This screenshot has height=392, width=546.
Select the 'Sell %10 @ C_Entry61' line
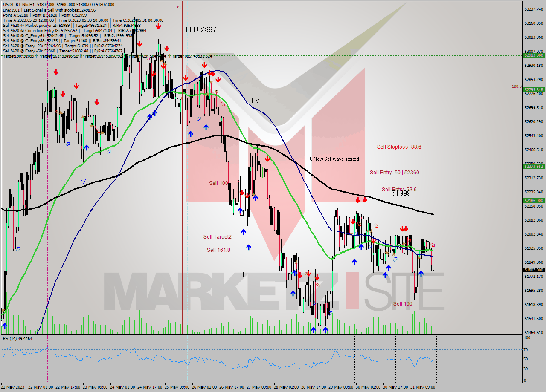[69, 35]
